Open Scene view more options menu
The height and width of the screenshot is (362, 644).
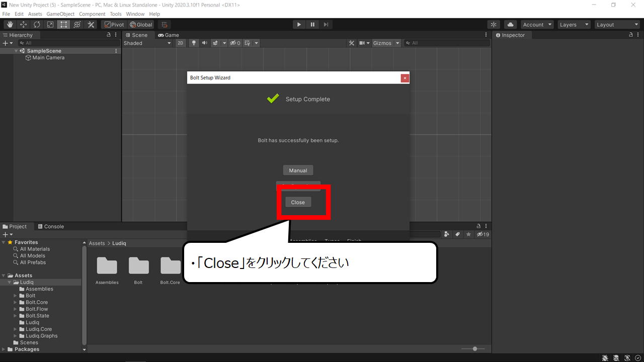(x=486, y=35)
